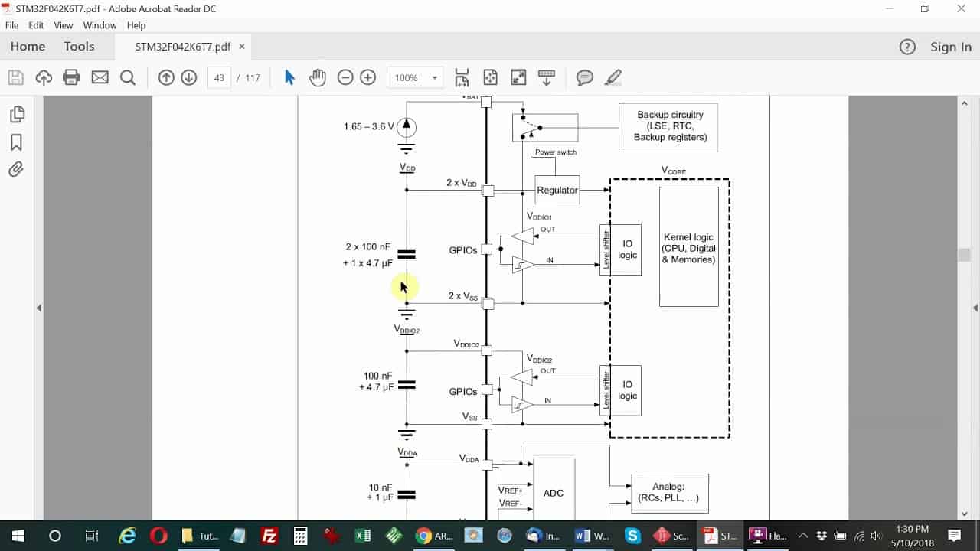Open Calculator from taskbar

pyautogui.click(x=300, y=536)
